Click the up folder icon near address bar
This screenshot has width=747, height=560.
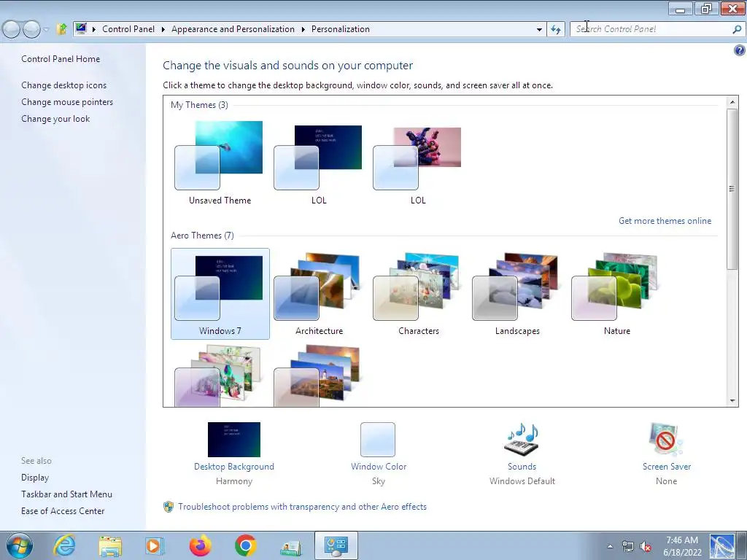point(61,29)
